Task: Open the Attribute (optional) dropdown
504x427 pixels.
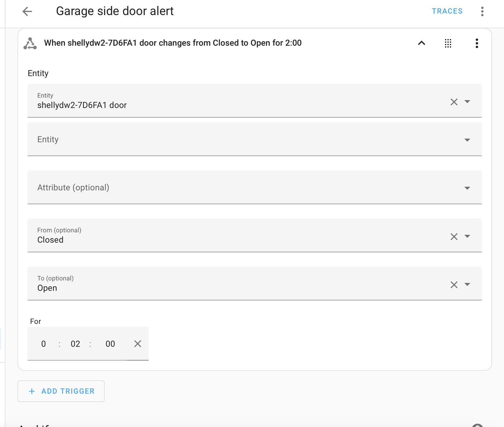Action: pyautogui.click(x=467, y=188)
